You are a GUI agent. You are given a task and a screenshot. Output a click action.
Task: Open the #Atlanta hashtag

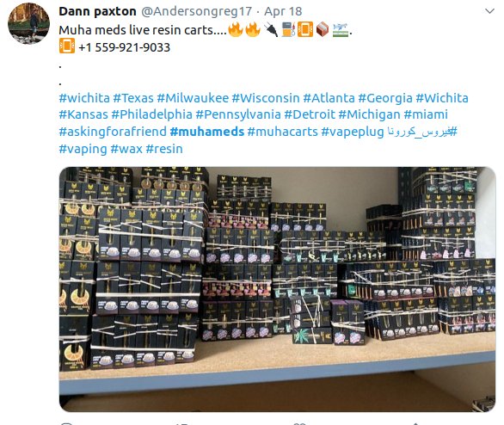pos(329,98)
